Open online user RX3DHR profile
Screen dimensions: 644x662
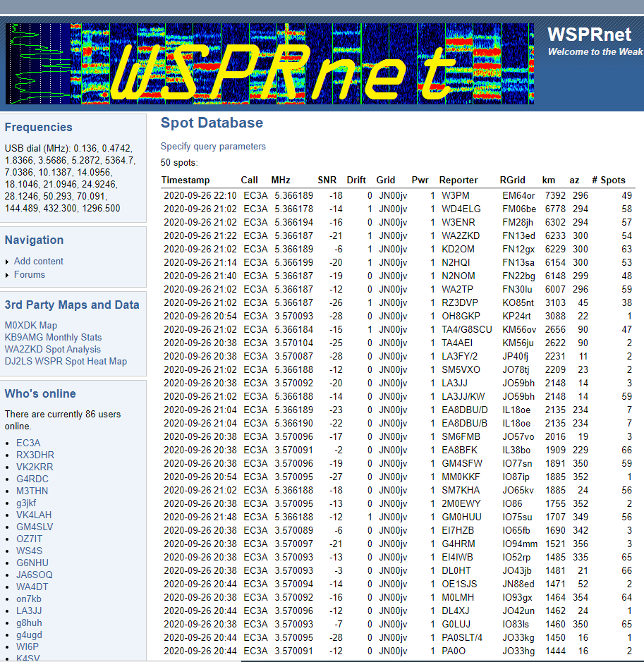pos(35,455)
